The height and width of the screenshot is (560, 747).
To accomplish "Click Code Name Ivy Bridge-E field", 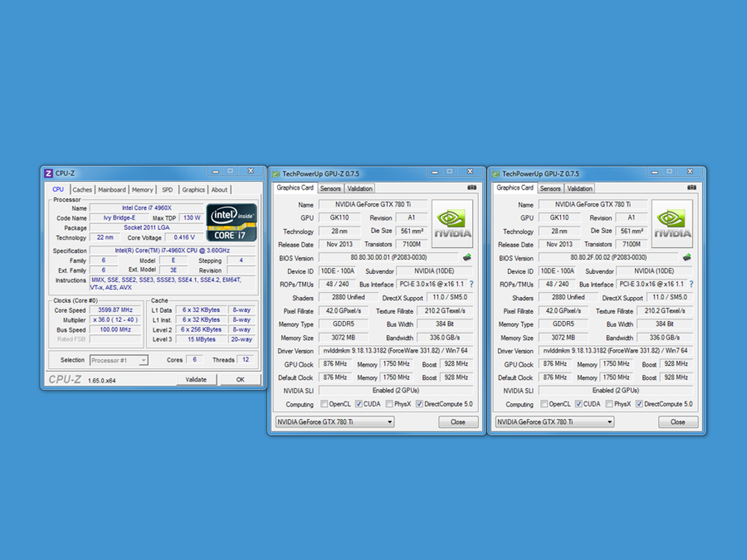I will point(119,217).
